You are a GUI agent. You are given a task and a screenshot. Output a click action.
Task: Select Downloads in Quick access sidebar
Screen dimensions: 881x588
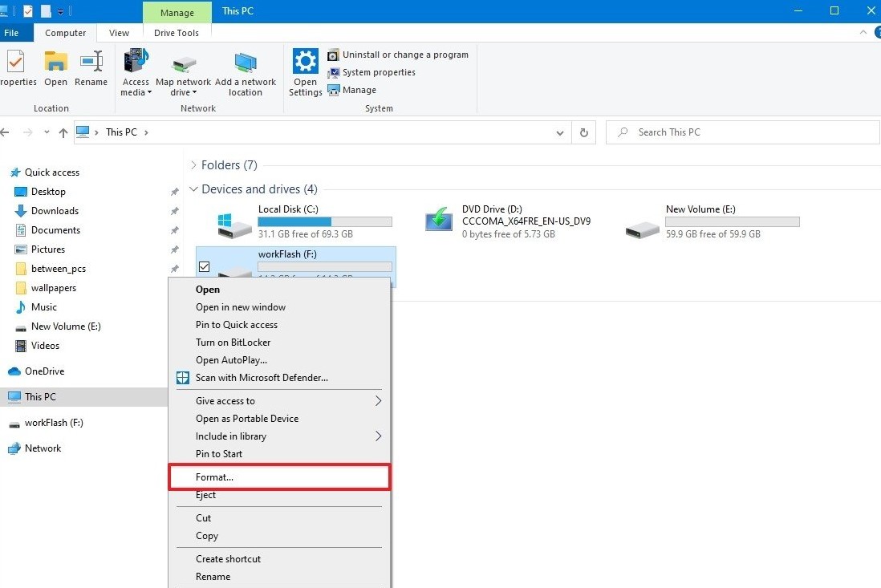pos(55,211)
